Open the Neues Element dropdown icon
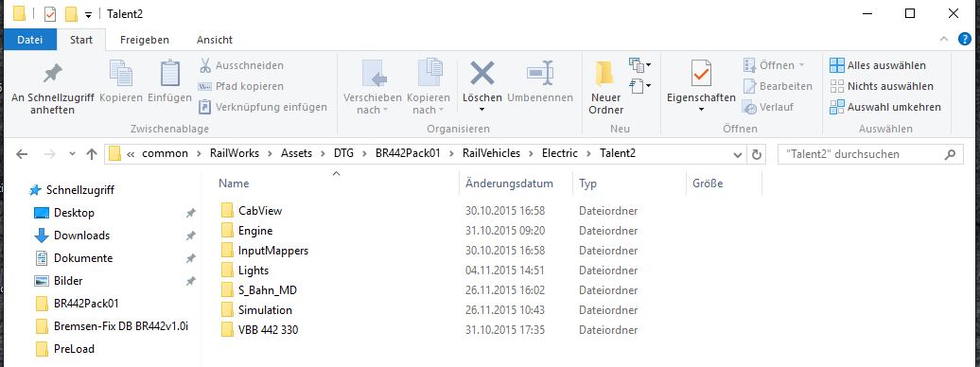Screen dimensions: 980x367 pos(640,64)
